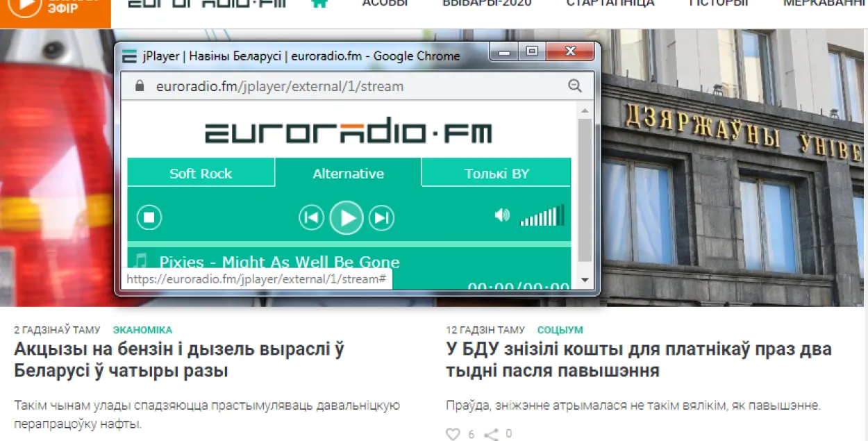
Task: Click the popup scrollbar down arrow
Action: [585, 280]
